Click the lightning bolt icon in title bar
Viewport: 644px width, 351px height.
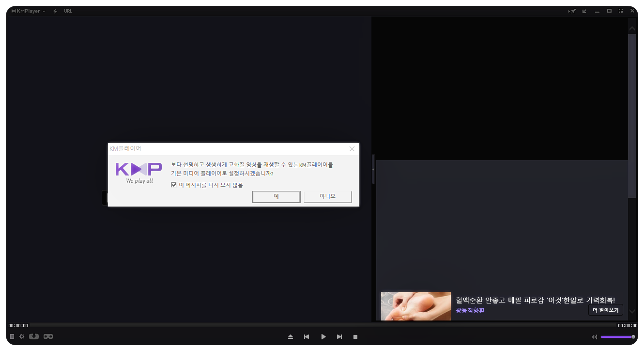56,11
